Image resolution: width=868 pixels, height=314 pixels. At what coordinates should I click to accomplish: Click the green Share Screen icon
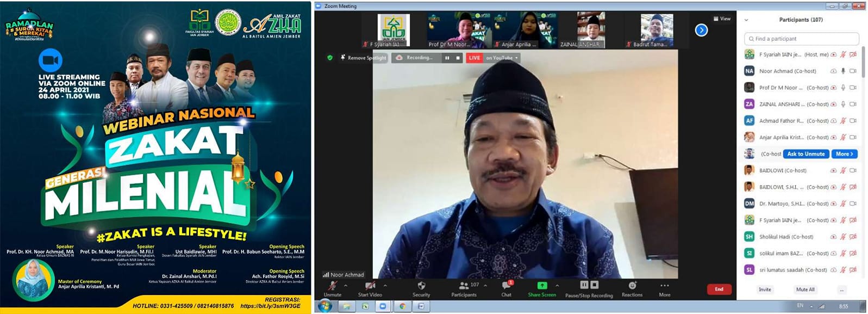(542, 286)
